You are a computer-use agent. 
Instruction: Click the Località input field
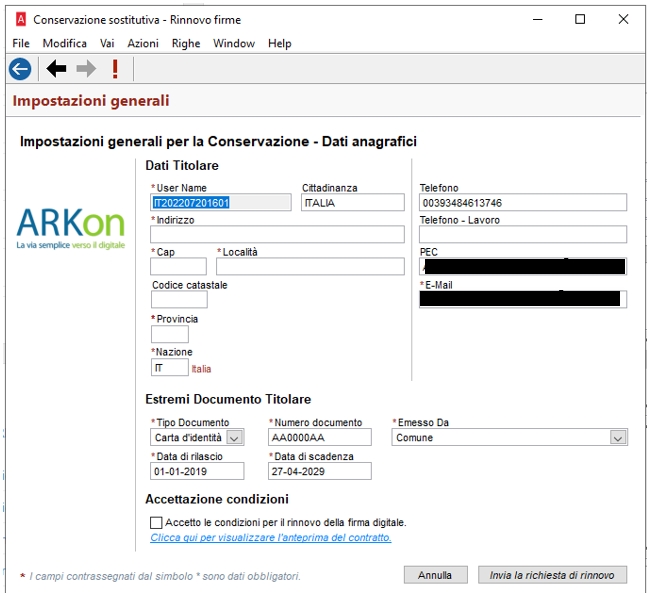(310, 267)
